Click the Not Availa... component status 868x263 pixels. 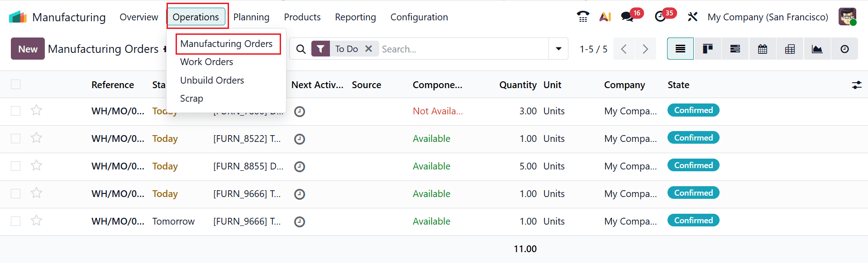coord(438,111)
